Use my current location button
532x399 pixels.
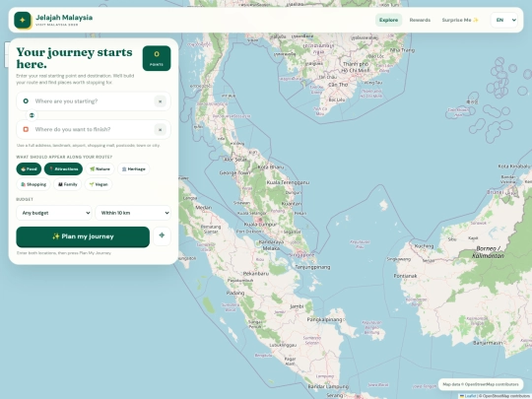click(162, 235)
